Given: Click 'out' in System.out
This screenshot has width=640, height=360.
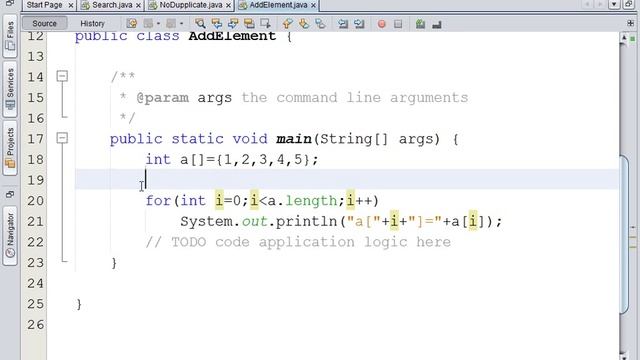Looking at the screenshot, I should coord(254,222).
